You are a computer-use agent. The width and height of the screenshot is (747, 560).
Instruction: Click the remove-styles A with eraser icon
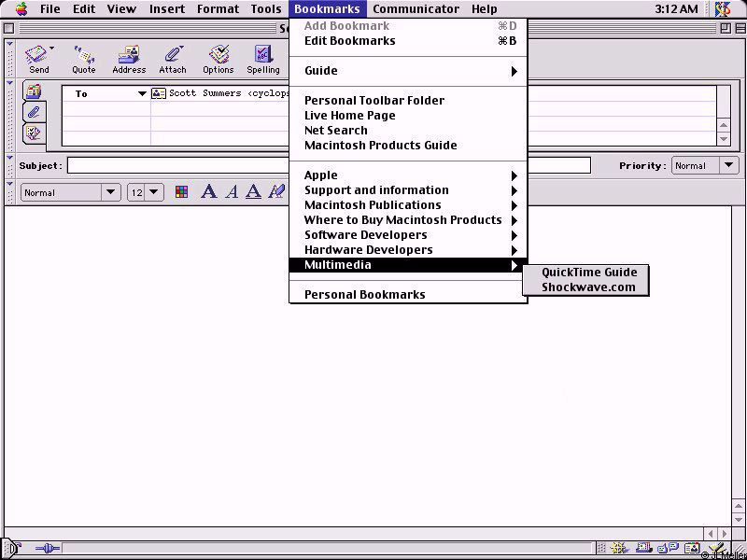click(275, 192)
